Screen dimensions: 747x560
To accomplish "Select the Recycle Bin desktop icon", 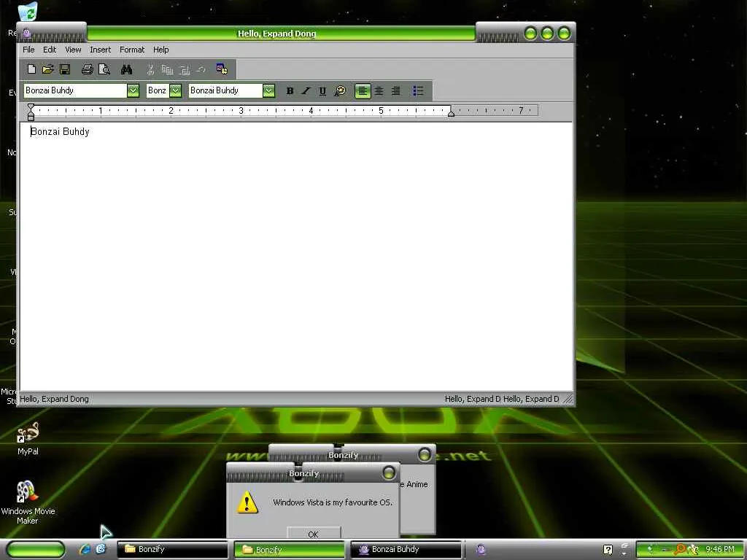I will 28,12.
